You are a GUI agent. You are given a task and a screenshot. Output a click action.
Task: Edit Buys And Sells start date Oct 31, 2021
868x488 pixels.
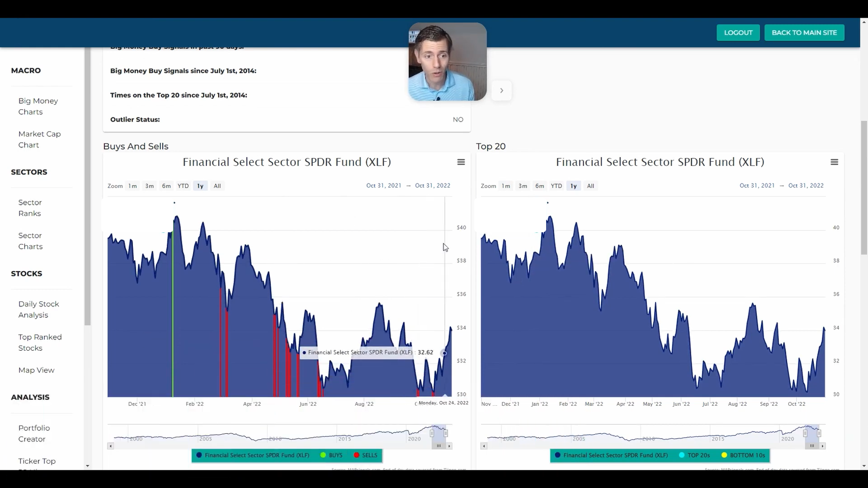(x=384, y=186)
